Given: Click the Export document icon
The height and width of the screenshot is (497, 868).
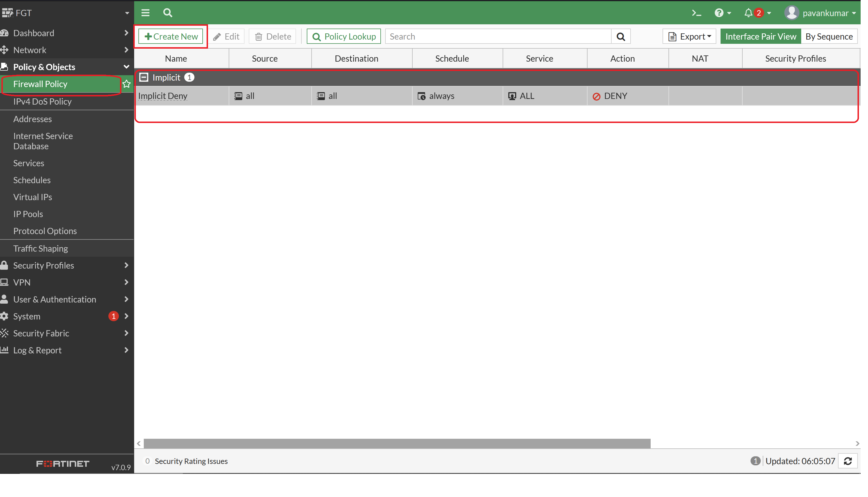Looking at the screenshot, I should coord(672,36).
